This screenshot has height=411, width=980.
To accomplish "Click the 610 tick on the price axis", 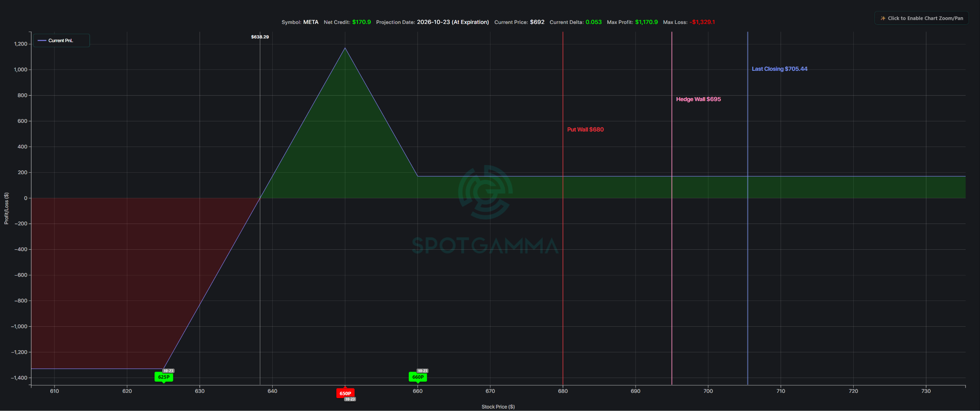I will [55, 391].
